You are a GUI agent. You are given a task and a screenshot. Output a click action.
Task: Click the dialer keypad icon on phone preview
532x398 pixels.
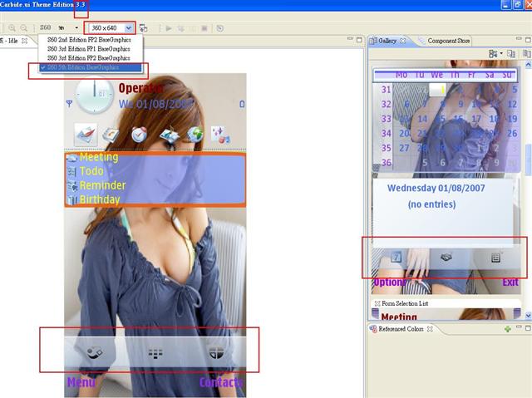click(155, 352)
